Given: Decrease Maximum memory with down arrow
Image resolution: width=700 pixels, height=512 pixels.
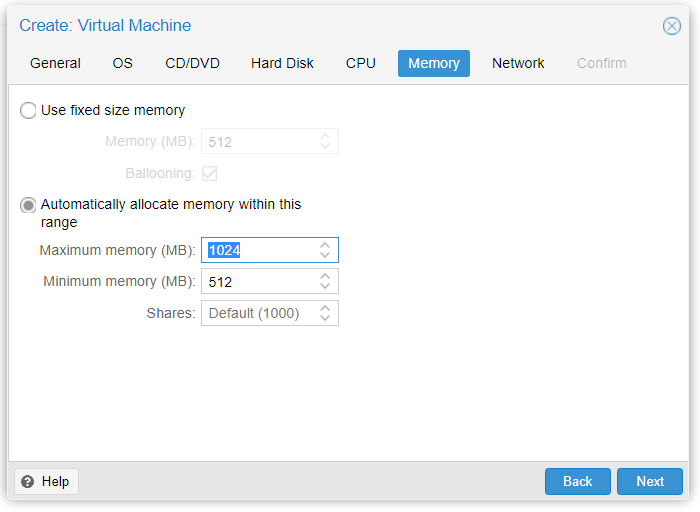Looking at the screenshot, I should pos(325,255).
